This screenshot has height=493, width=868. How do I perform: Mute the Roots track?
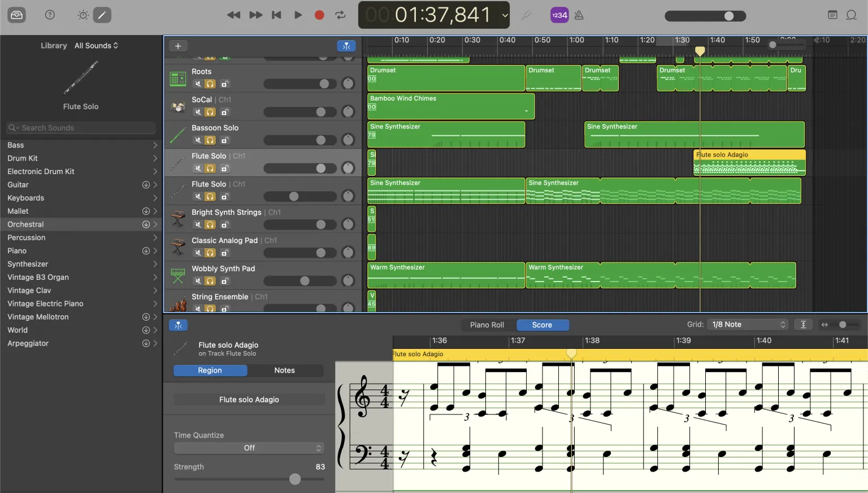[198, 84]
